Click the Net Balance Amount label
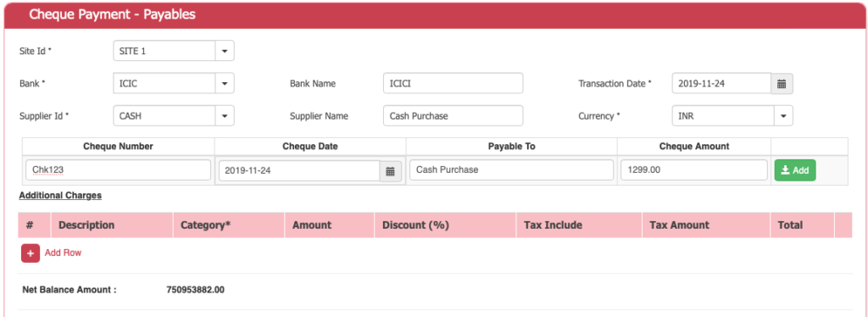The width and height of the screenshot is (868, 317). (x=70, y=290)
